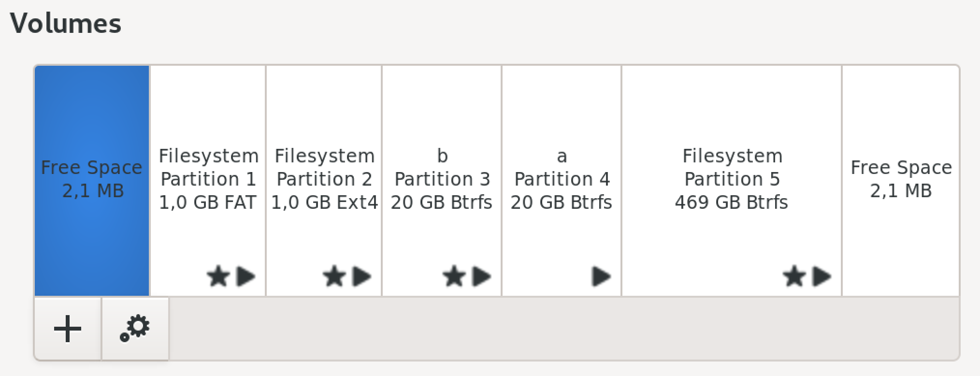
Task: Select Partition 1 1,0 GB FAT volume
Action: pyautogui.click(x=208, y=179)
